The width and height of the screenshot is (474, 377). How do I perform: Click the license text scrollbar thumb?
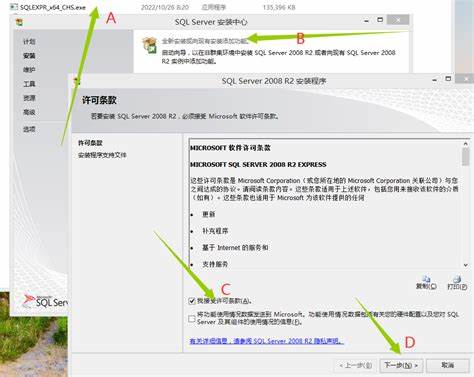pyautogui.click(x=466, y=157)
